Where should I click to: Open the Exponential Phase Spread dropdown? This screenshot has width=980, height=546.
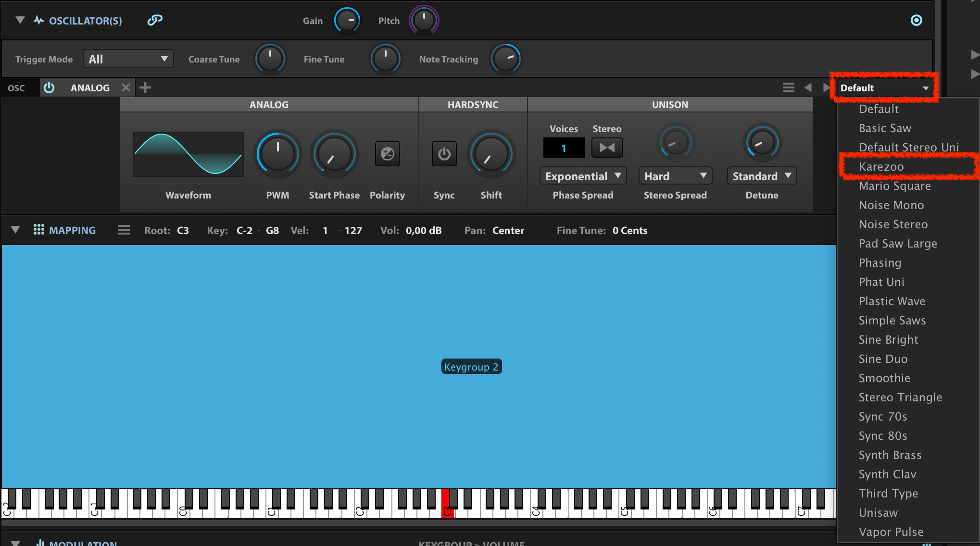click(x=583, y=176)
